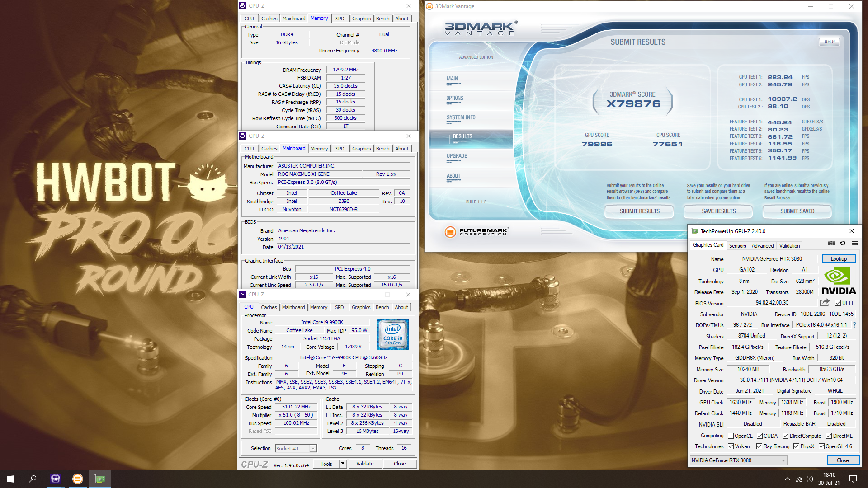The image size is (868, 488).
Task: Expand the Tools dropdown arrow in CPU-Z
Action: 343,464
